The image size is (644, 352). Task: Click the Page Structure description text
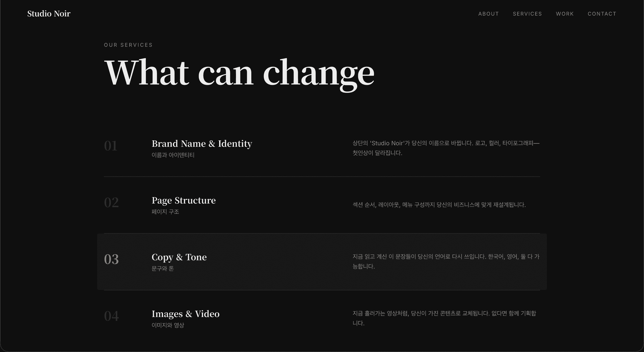439,205
